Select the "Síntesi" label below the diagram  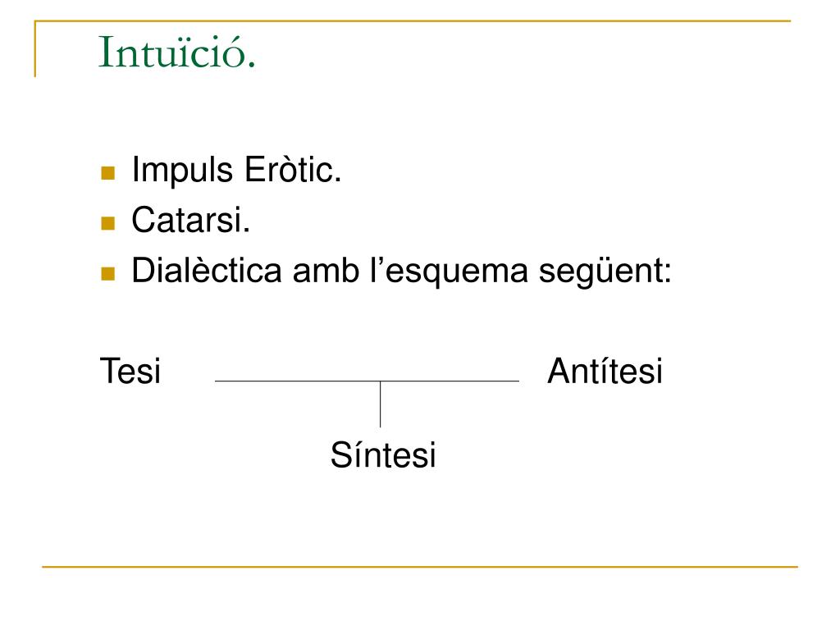(383, 454)
